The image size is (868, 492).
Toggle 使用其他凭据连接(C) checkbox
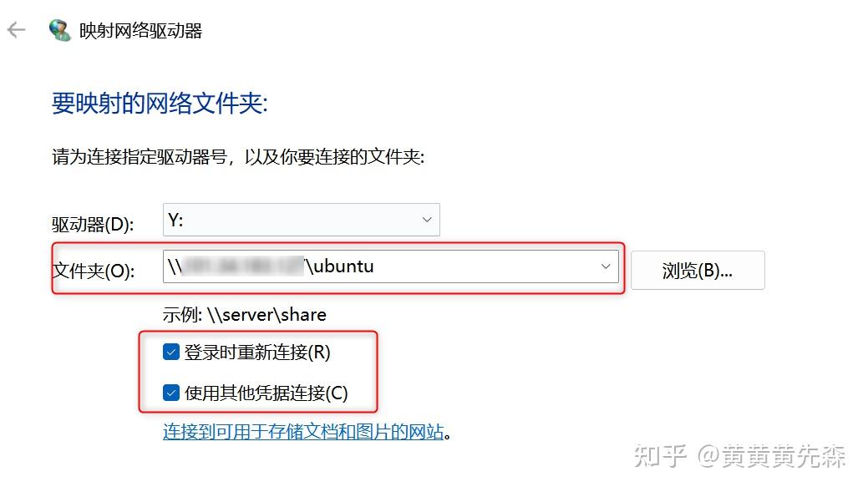point(171,393)
